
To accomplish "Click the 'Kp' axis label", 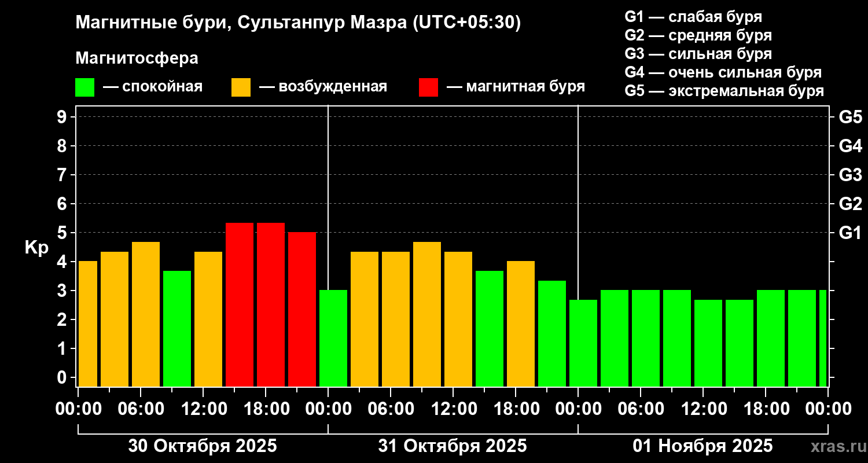I will tap(36, 248).
